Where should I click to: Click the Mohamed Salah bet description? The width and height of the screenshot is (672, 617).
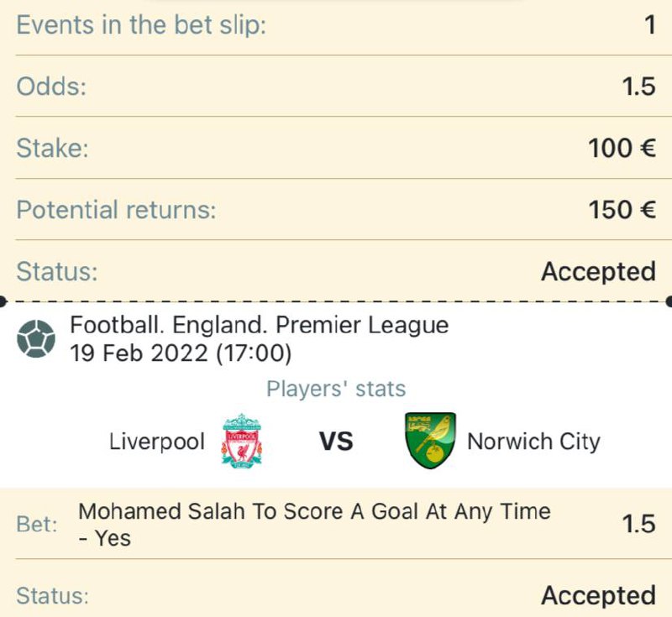click(314, 524)
